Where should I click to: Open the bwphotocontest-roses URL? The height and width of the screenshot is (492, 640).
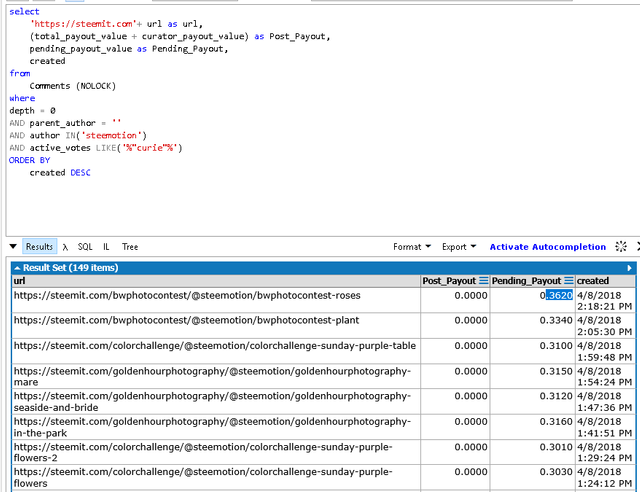click(x=187, y=295)
